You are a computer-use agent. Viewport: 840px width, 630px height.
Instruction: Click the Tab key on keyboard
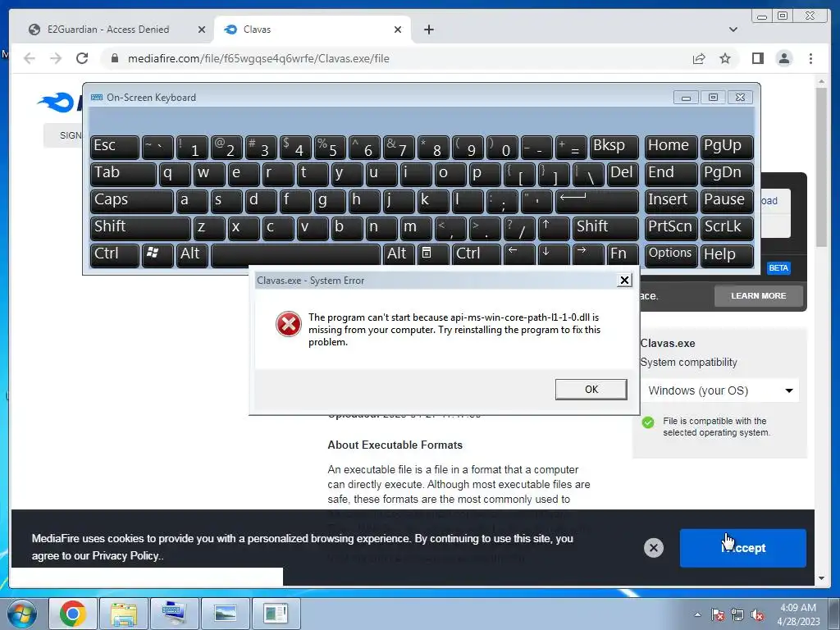click(123, 174)
